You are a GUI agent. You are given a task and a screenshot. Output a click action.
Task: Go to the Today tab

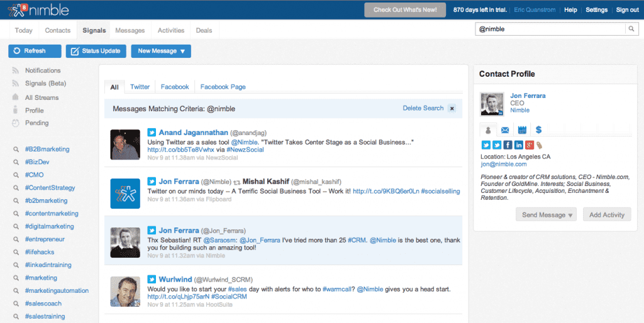click(23, 30)
